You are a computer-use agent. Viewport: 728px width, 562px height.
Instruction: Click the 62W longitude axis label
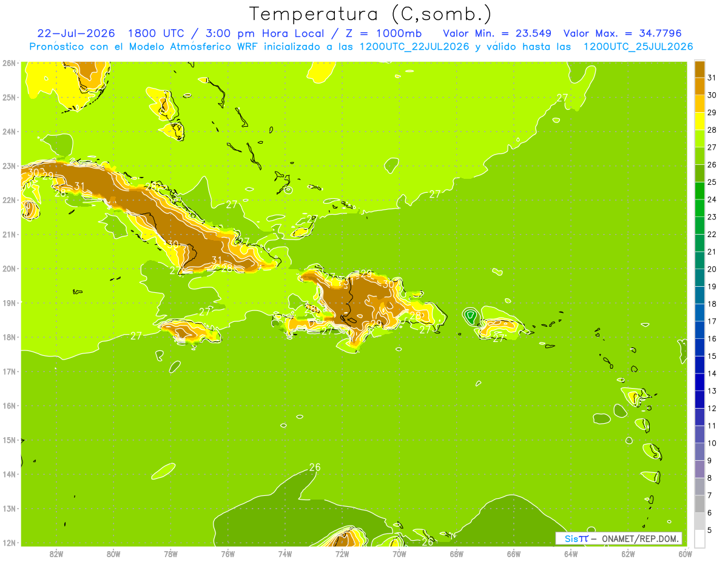pos(628,554)
